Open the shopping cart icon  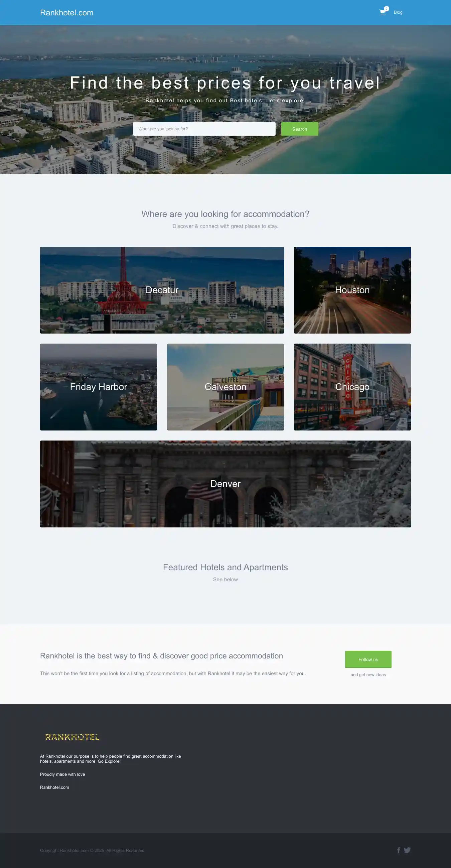coord(382,13)
